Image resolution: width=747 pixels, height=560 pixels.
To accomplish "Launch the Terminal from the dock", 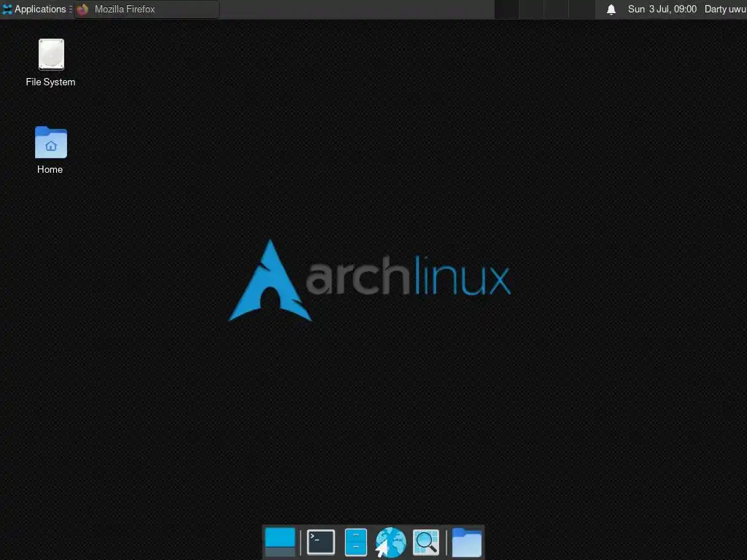I will 321,542.
